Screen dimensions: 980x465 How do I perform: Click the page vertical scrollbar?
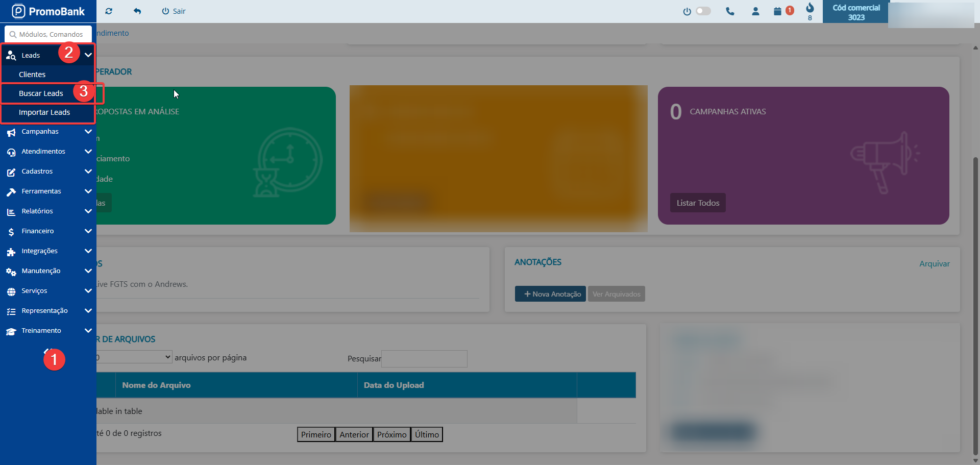pos(975,306)
